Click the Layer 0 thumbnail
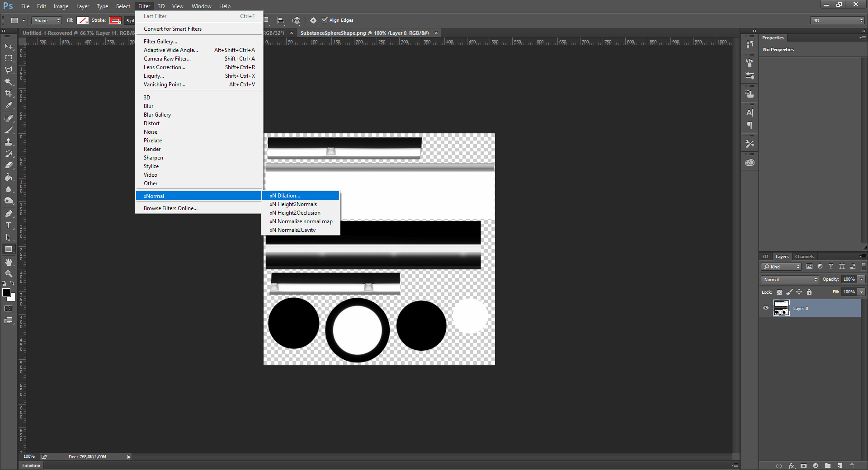This screenshot has height=470, width=868. (x=781, y=308)
